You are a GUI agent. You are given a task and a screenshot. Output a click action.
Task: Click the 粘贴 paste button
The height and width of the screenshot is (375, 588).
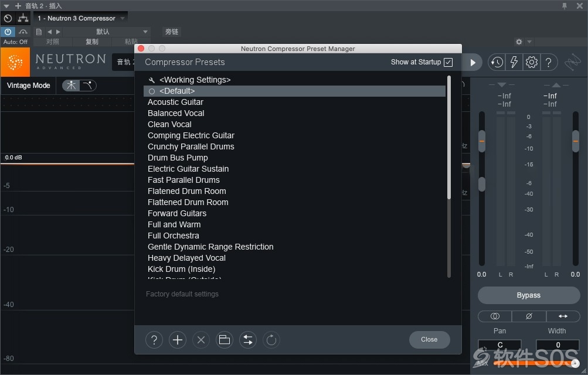coord(131,42)
